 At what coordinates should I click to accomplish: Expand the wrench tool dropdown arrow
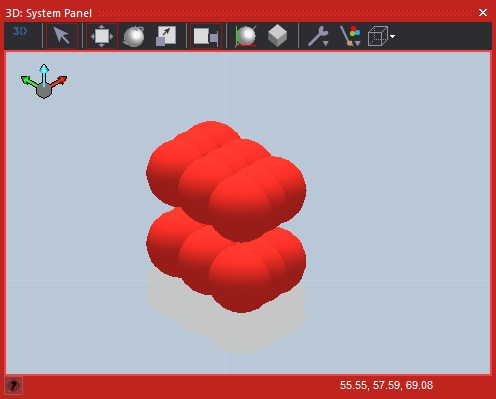click(x=326, y=43)
